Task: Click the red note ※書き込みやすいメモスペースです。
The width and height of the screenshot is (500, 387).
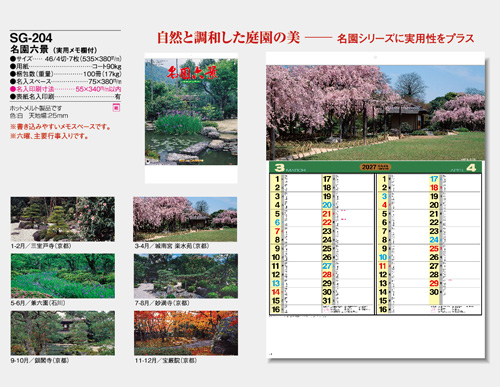Action: (x=60, y=127)
